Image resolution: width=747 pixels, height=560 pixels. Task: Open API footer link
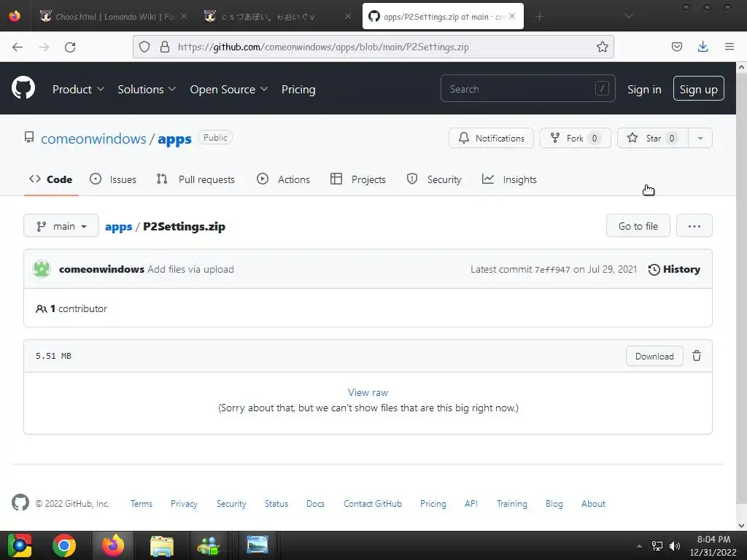coord(471,503)
